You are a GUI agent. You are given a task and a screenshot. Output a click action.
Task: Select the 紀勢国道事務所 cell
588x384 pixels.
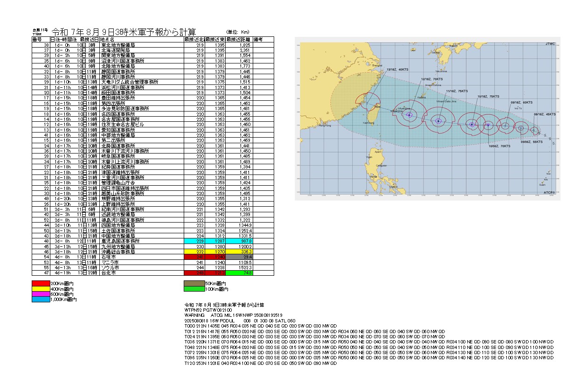[142, 167]
